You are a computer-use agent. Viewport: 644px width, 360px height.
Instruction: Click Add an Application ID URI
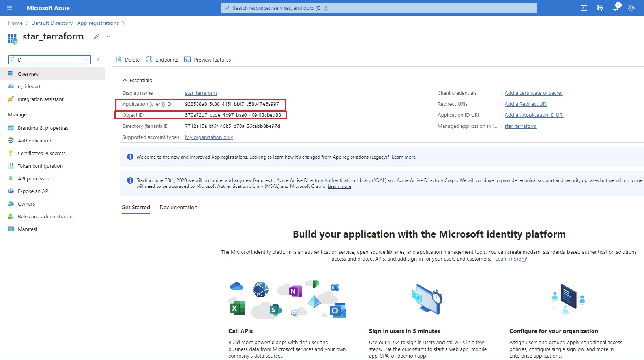[534, 115]
